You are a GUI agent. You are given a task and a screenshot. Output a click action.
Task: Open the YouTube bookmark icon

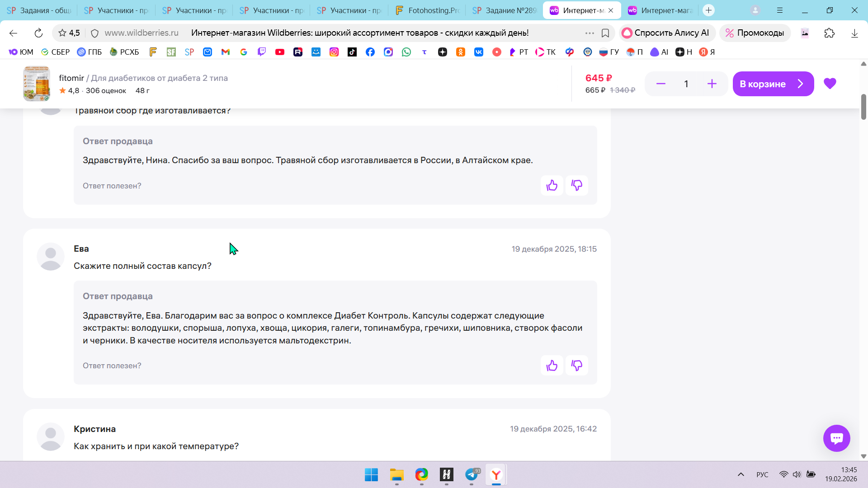[280, 52]
